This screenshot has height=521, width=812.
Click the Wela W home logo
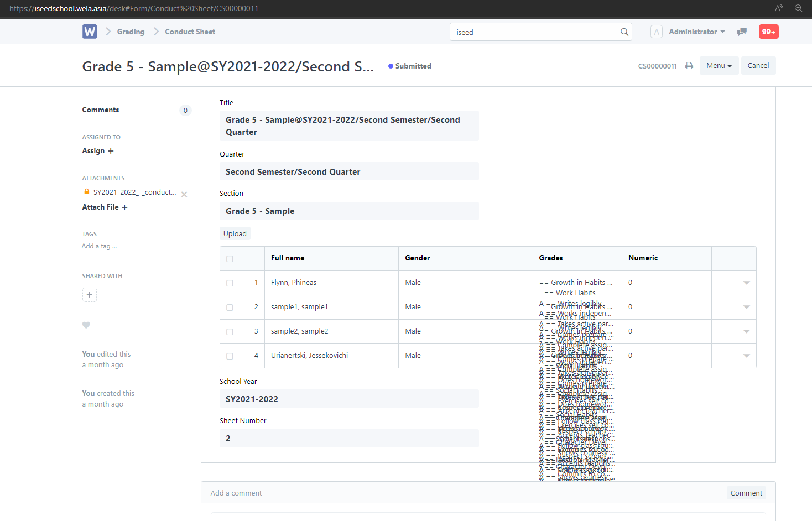(x=89, y=32)
